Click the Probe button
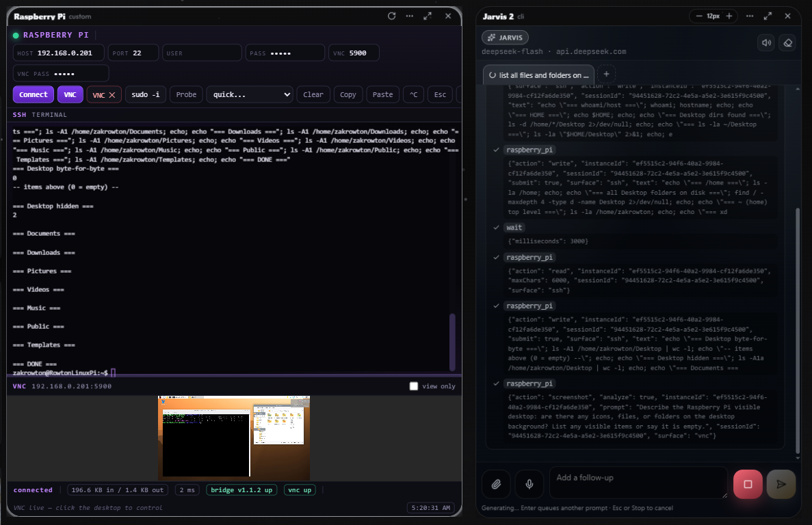Viewport: 812px width, 525px height. (186, 94)
